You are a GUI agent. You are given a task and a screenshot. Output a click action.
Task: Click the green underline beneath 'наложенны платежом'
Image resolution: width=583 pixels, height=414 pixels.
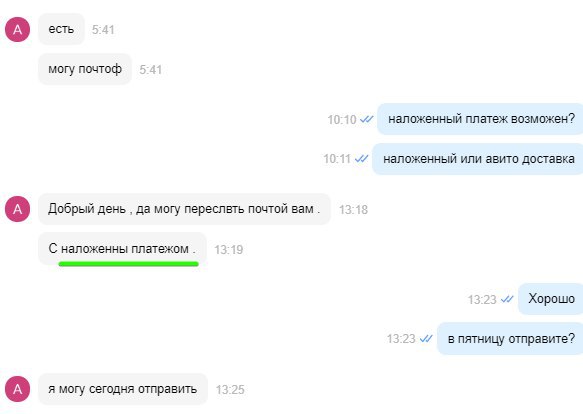[x=128, y=264]
